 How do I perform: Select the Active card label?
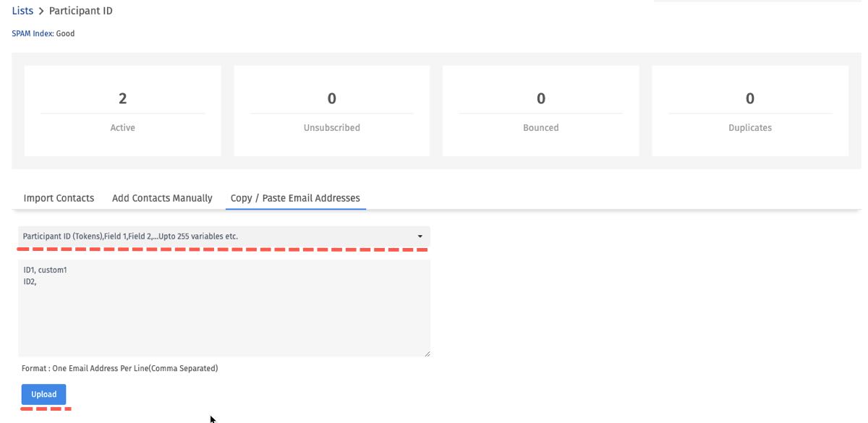(x=122, y=127)
